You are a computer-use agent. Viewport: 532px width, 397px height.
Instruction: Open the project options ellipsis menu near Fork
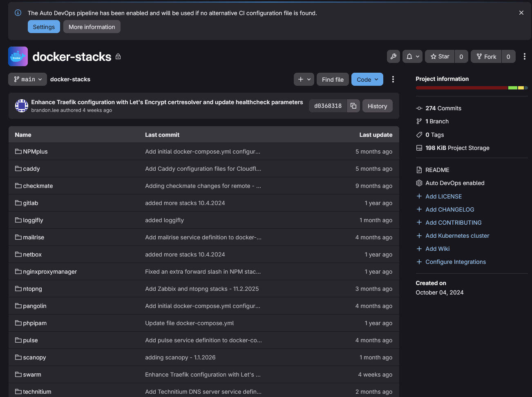coord(525,56)
